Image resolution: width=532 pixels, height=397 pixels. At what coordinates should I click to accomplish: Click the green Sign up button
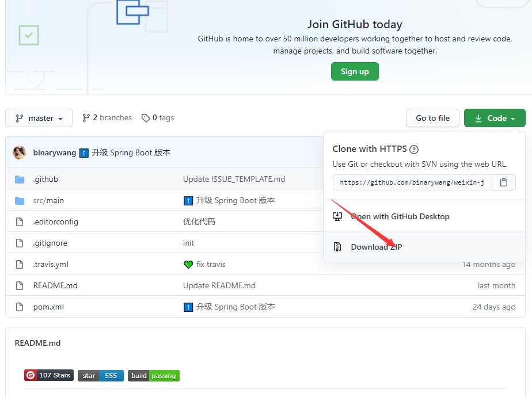(355, 71)
